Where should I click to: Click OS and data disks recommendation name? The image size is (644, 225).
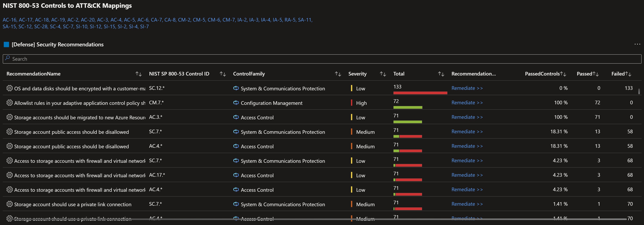click(x=80, y=88)
